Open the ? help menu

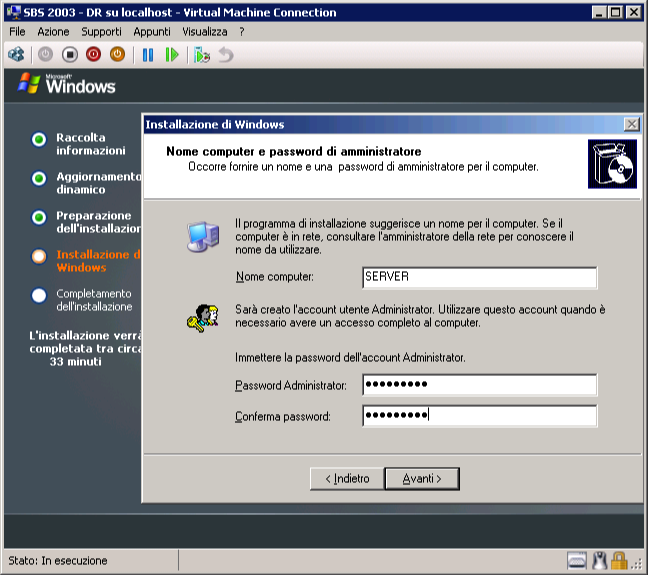coord(242,32)
